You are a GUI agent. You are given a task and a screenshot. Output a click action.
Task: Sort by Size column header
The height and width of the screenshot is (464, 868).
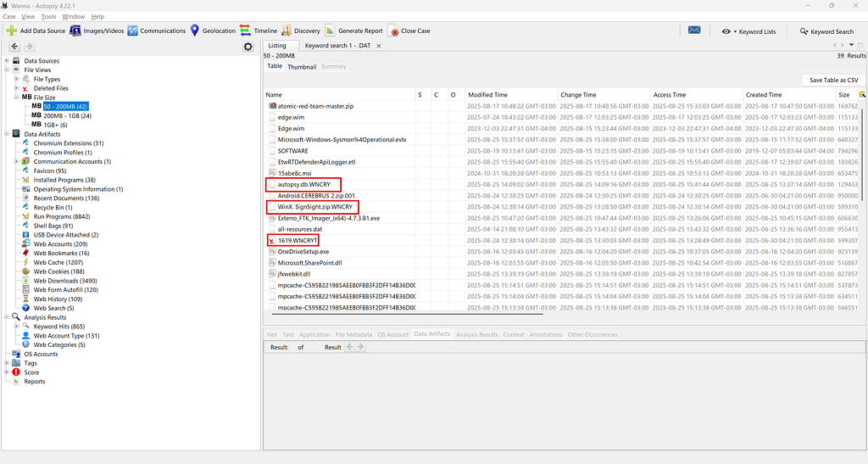[846, 95]
